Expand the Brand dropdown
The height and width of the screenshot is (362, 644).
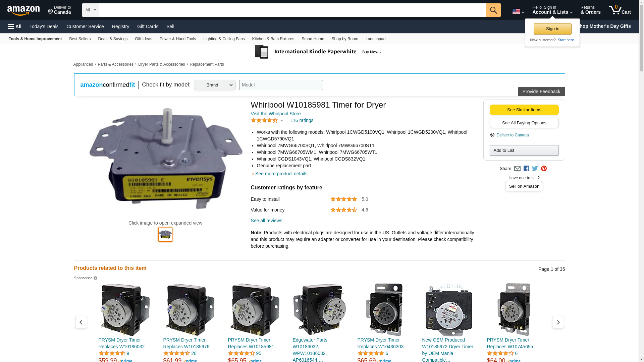[215, 85]
